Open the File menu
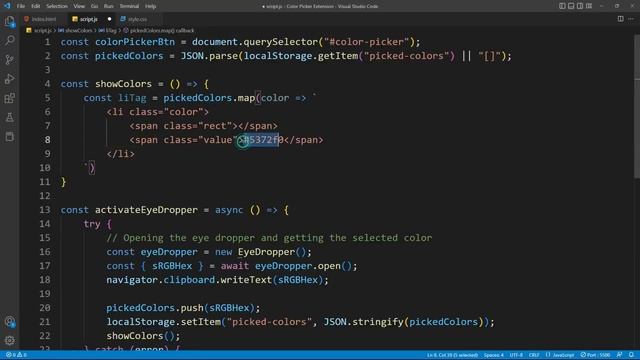The height and width of the screenshot is (360, 640). 21,6
